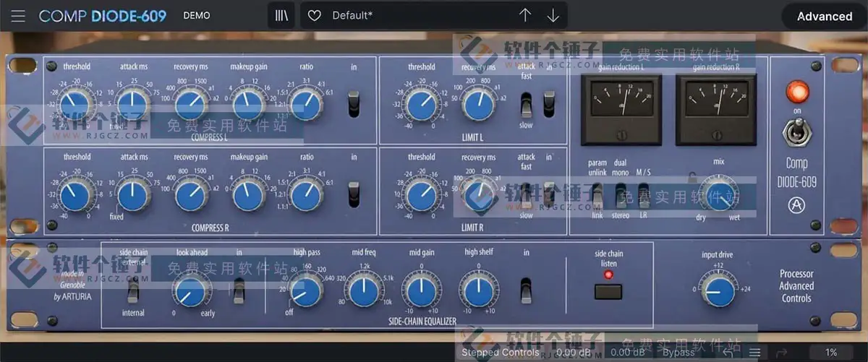The height and width of the screenshot is (362, 868).
Task: Click Limit R threshold knob
Action: click(421, 195)
